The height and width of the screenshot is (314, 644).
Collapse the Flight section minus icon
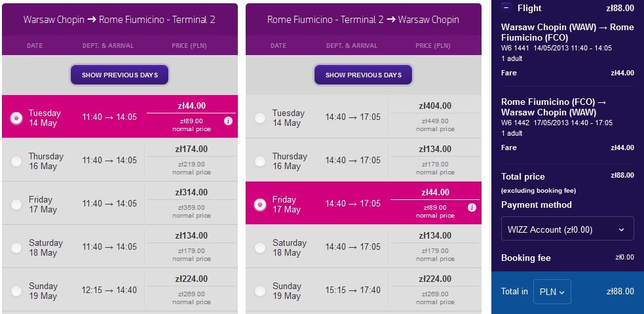(x=506, y=8)
